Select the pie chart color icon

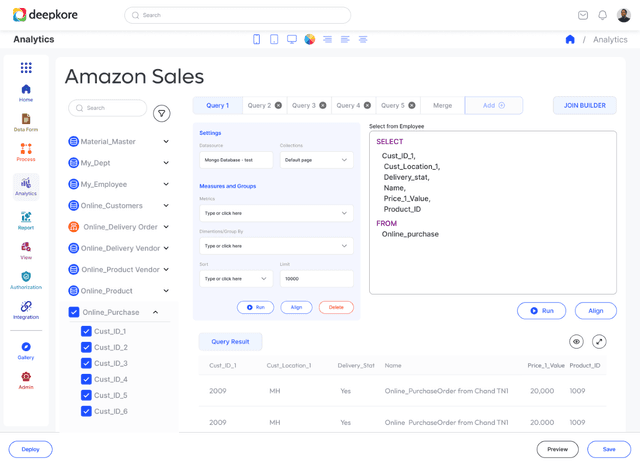click(310, 40)
